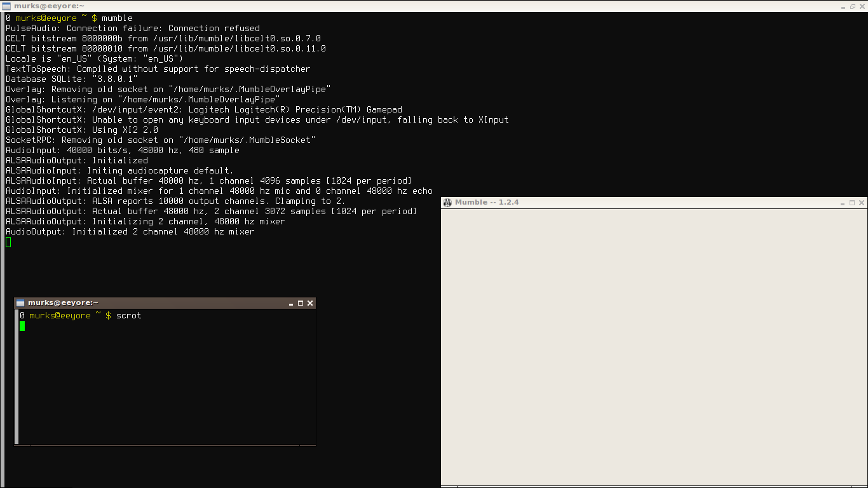
Task: Click the terminal icon in the large terminal title bar
Action: (6, 6)
